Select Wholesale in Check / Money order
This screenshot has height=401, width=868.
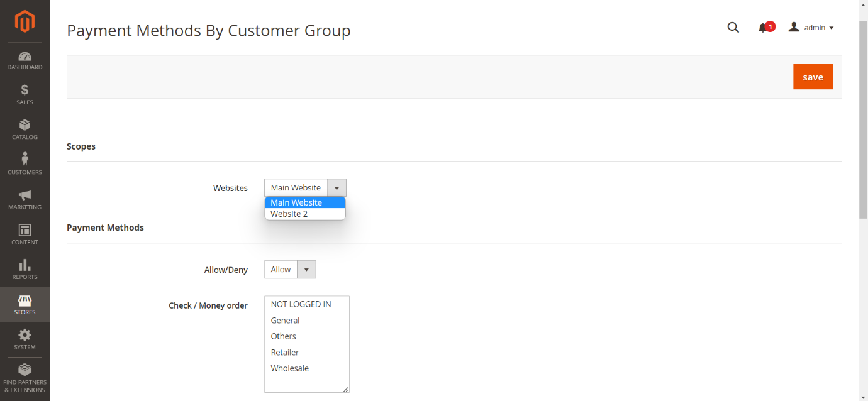(x=290, y=368)
